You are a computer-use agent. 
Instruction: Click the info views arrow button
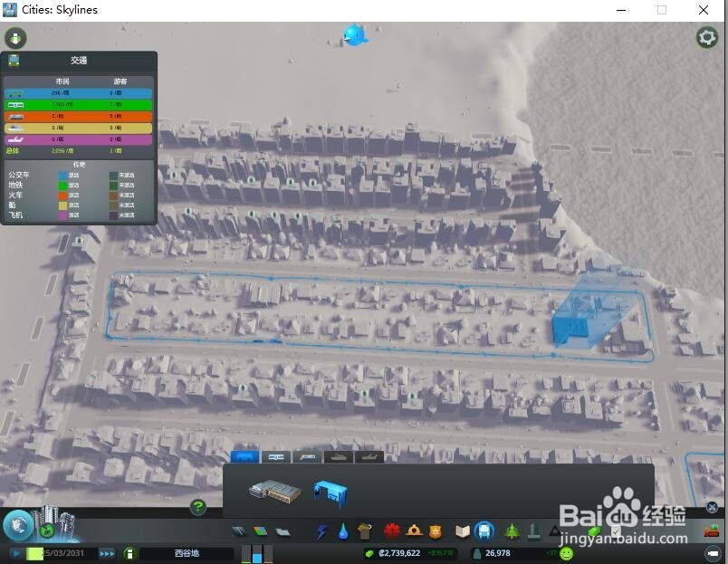point(15,38)
